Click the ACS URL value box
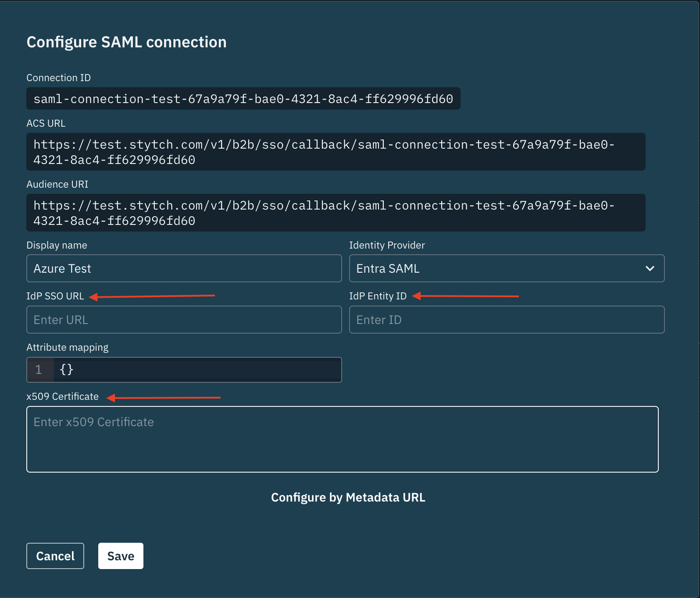This screenshot has width=700, height=598. [x=336, y=152]
